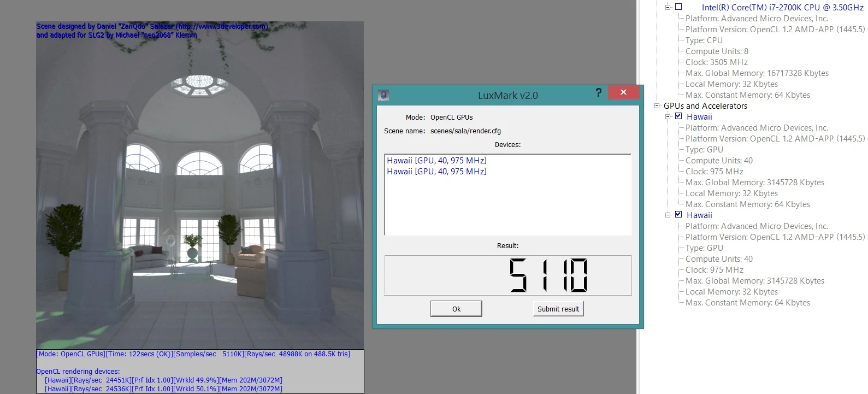The height and width of the screenshot is (394, 868).
Task: Toggle the Intel Core i7-2700K CPU checkbox
Action: [678, 7]
